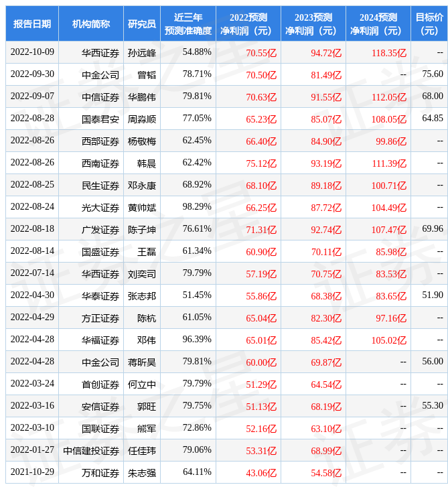Click analyst 曾韬

click(x=147, y=75)
